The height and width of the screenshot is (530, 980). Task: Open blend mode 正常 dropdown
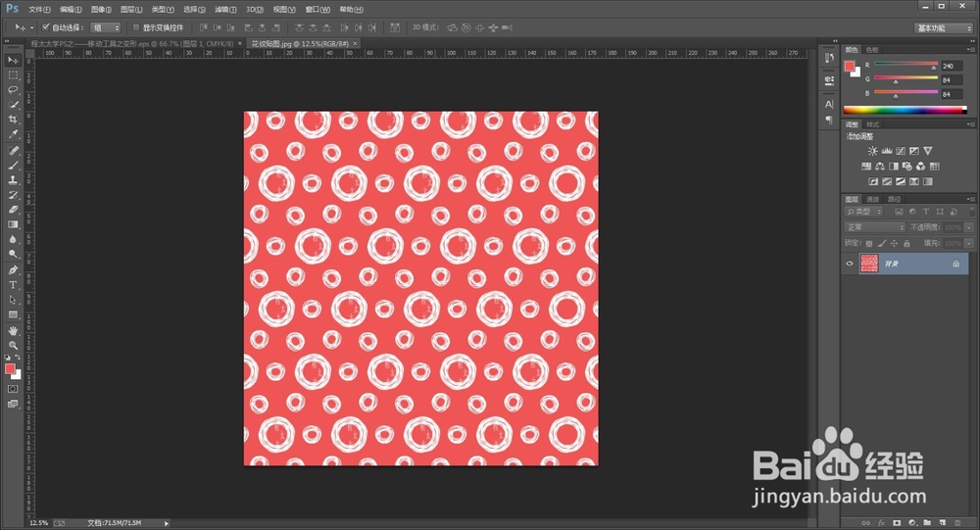click(x=874, y=227)
